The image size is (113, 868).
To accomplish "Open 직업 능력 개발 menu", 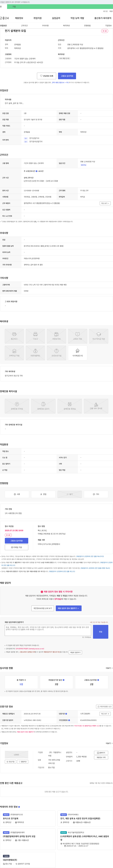I will tap(77, 18).
